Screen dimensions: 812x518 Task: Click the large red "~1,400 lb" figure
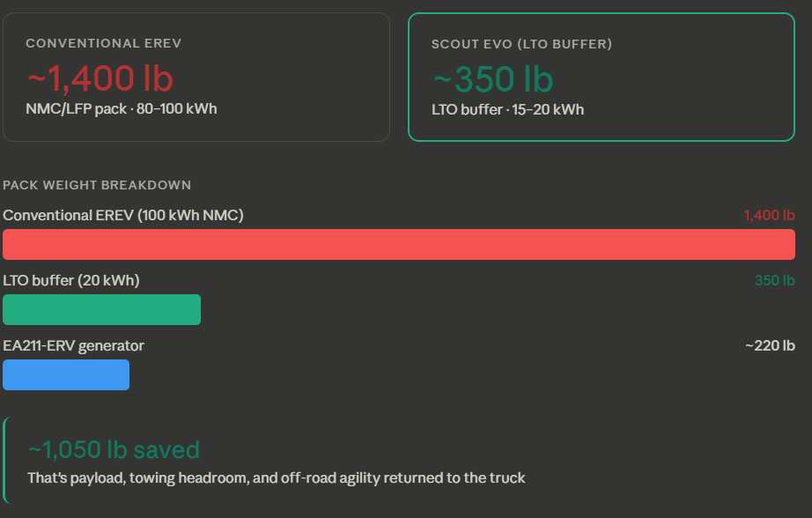coord(100,78)
